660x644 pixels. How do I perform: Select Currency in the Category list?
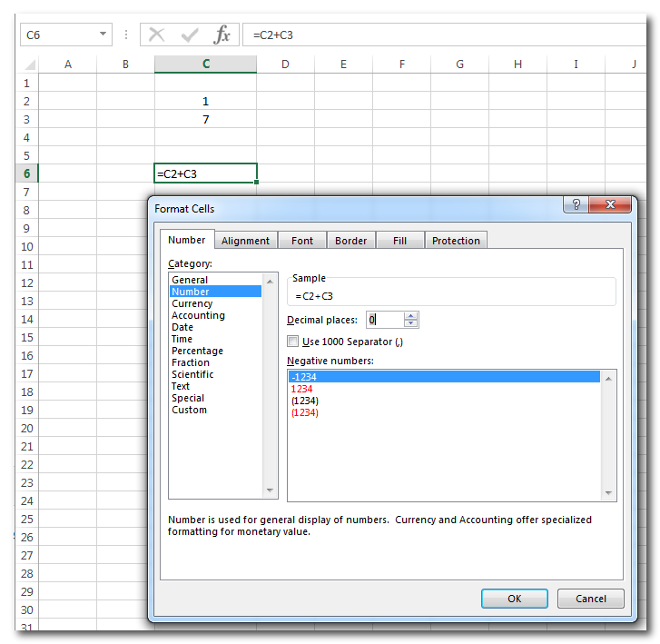(x=192, y=303)
